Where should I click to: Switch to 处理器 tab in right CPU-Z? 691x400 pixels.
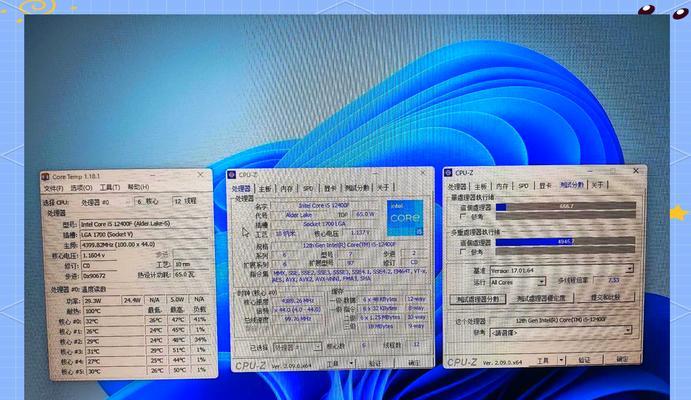point(457,186)
